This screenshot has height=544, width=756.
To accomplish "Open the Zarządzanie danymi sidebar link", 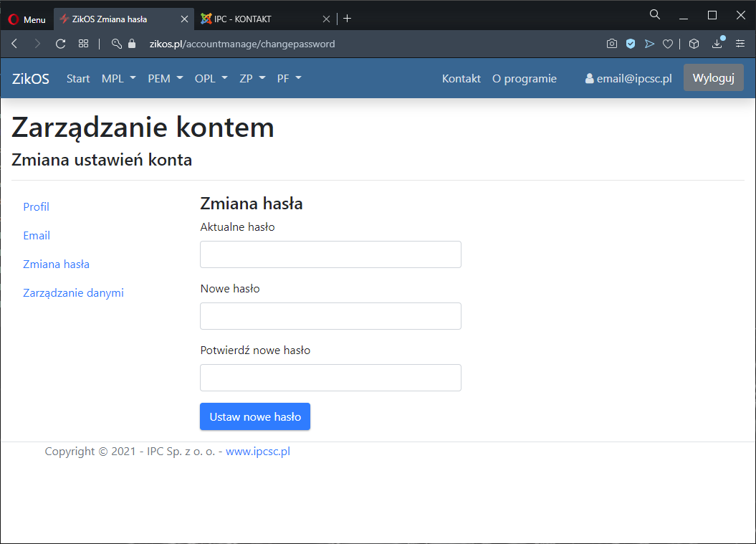I will coord(73,293).
